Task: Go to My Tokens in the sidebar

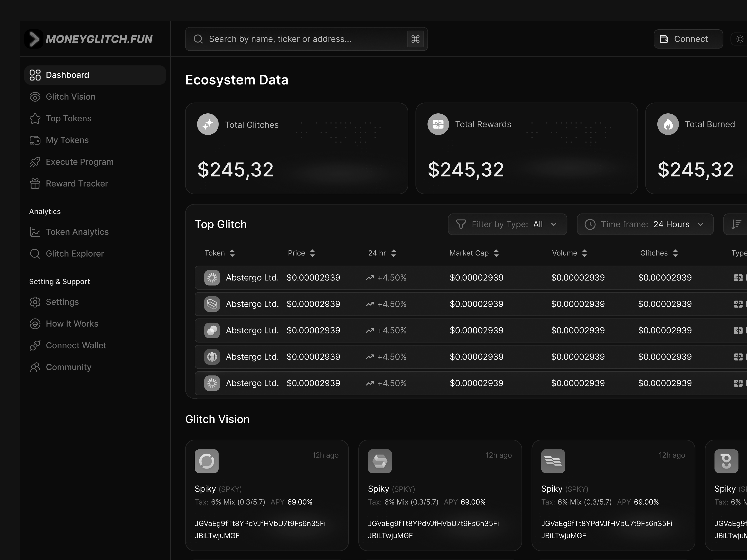Action: click(x=67, y=140)
